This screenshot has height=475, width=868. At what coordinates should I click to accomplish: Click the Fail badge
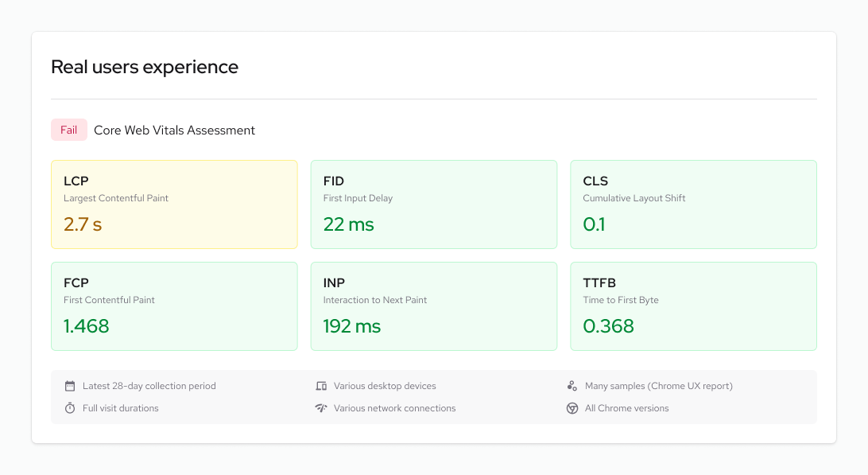(68, 130)
